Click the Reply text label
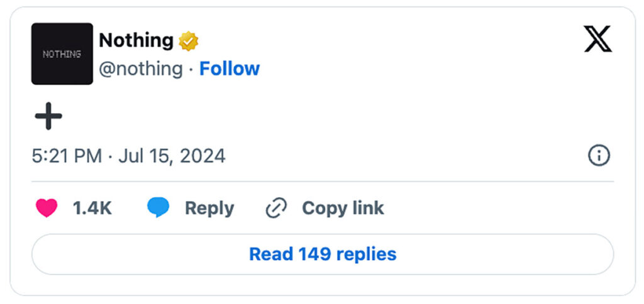This screenshot has width=644, height=304. tap(209, 209)
